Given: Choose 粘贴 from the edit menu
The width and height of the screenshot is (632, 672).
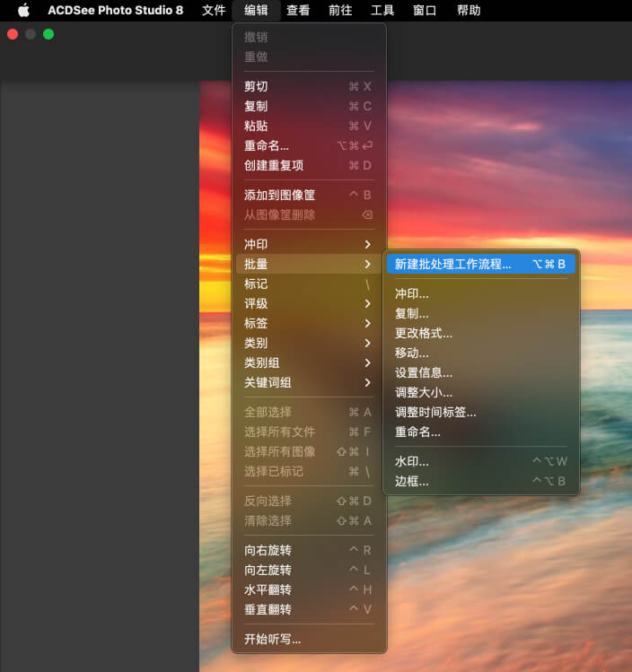Looking at the screenshot, I should tap(309, 126).
